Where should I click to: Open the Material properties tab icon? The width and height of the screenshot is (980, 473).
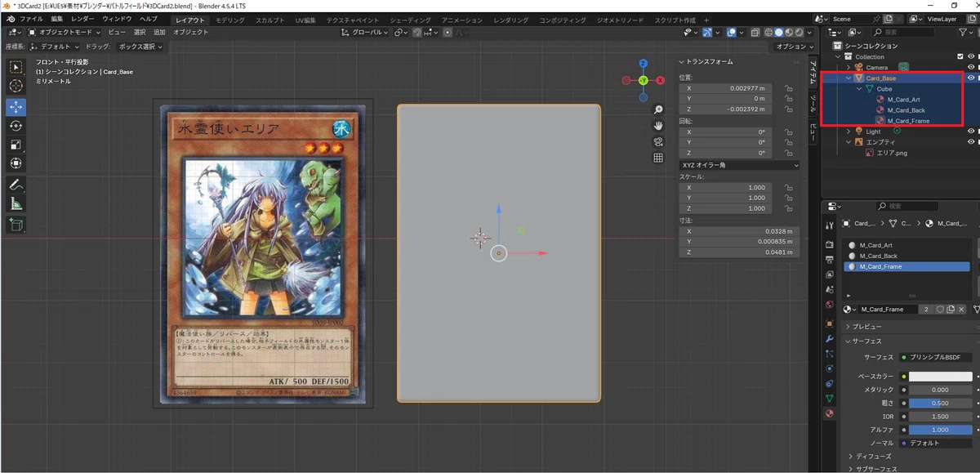(830, 413)
